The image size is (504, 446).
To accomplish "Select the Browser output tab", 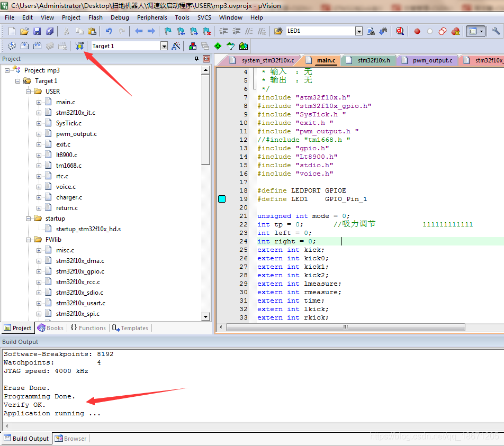I will 71,438.
